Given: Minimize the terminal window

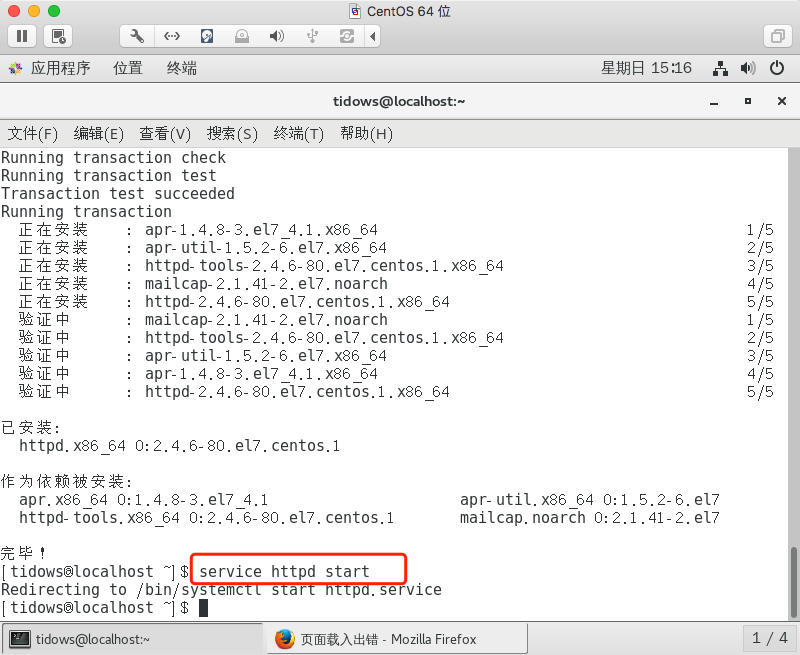Looking at the screenshot, I should (714, 102).
